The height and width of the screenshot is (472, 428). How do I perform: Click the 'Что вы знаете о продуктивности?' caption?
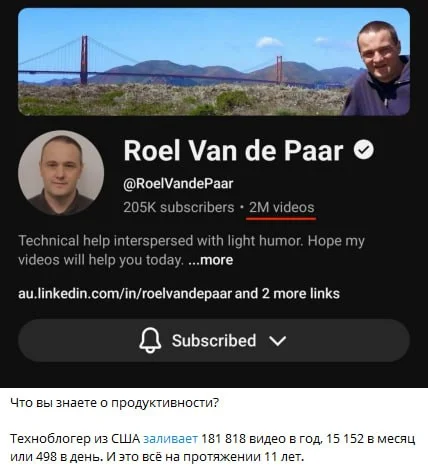(x=115, y=403)
